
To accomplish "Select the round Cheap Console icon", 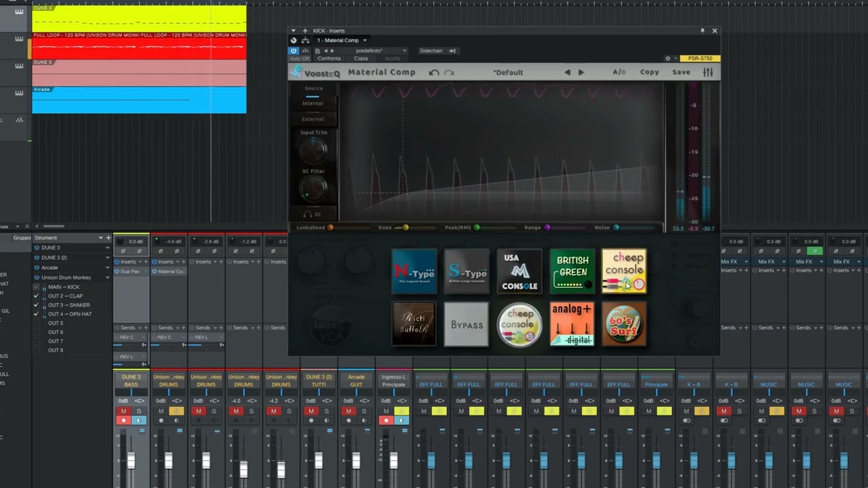I will (x=519, y=324).
